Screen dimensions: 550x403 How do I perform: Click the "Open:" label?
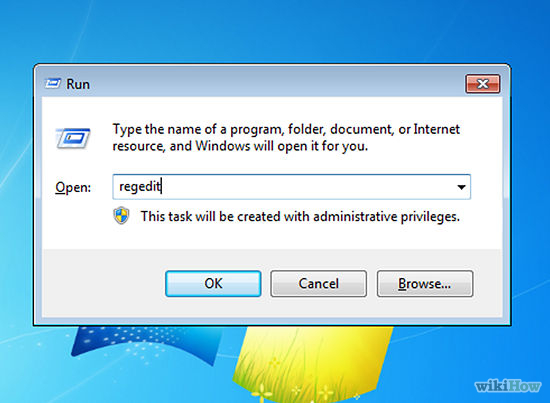click(x=73, y=187)
